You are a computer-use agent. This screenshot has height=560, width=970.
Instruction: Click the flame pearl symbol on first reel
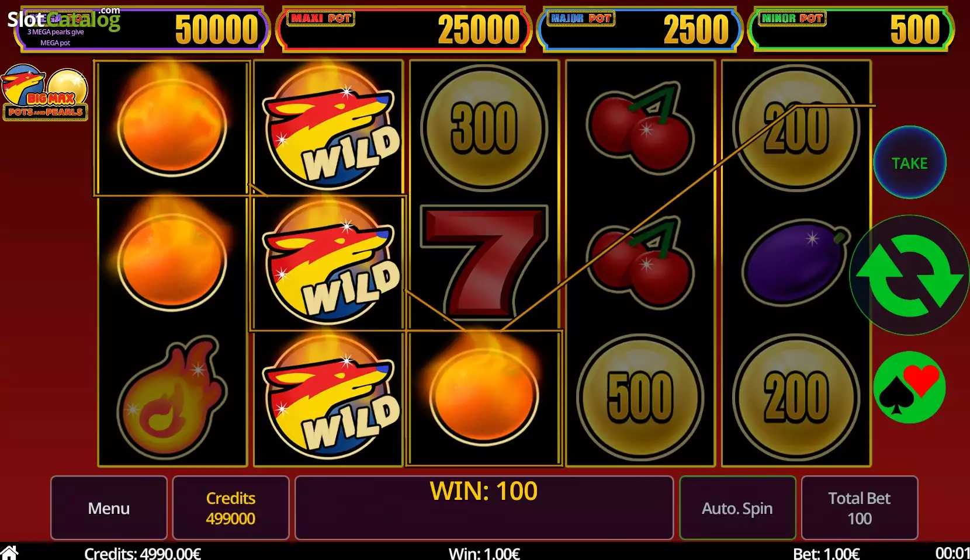click(172, 397)
